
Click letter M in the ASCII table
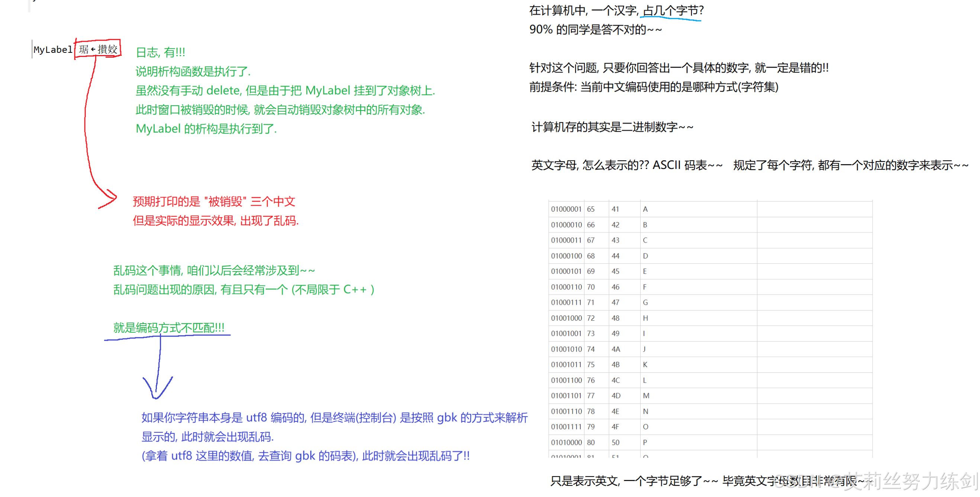click(646, 395)
